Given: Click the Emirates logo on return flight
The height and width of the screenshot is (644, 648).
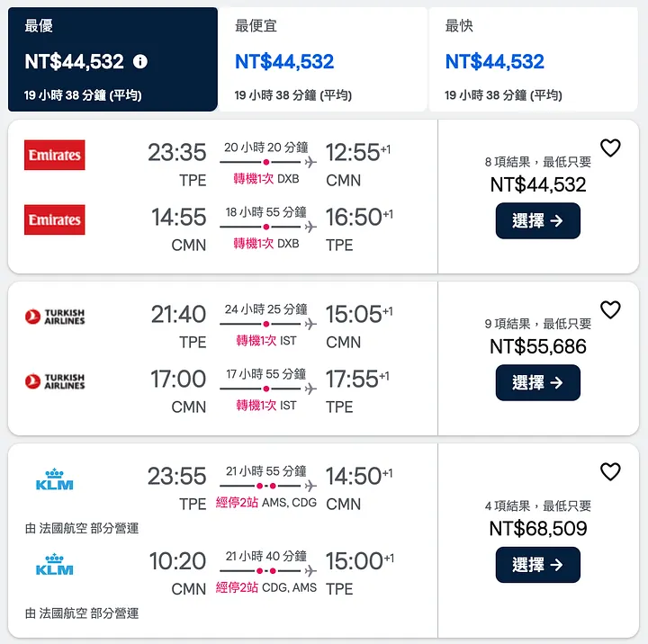Looking at the screenshot, I should pyautogui.click(x=55, y=219).
